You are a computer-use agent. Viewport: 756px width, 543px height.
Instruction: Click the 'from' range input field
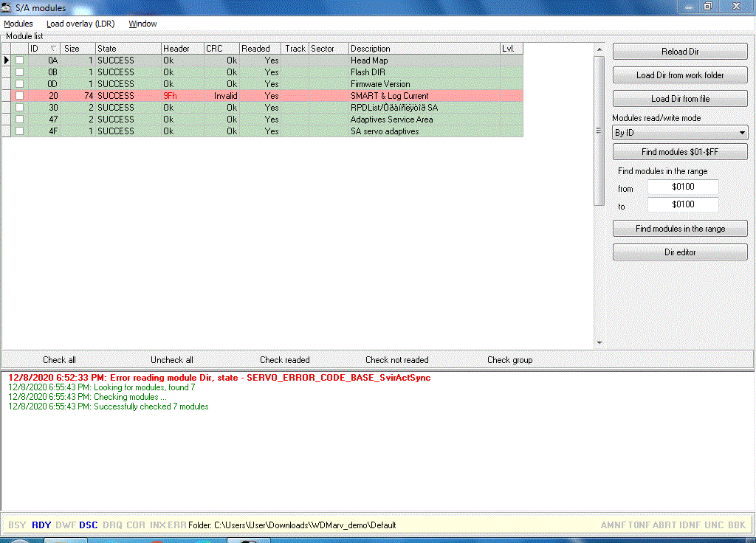(x=683, y=187)
